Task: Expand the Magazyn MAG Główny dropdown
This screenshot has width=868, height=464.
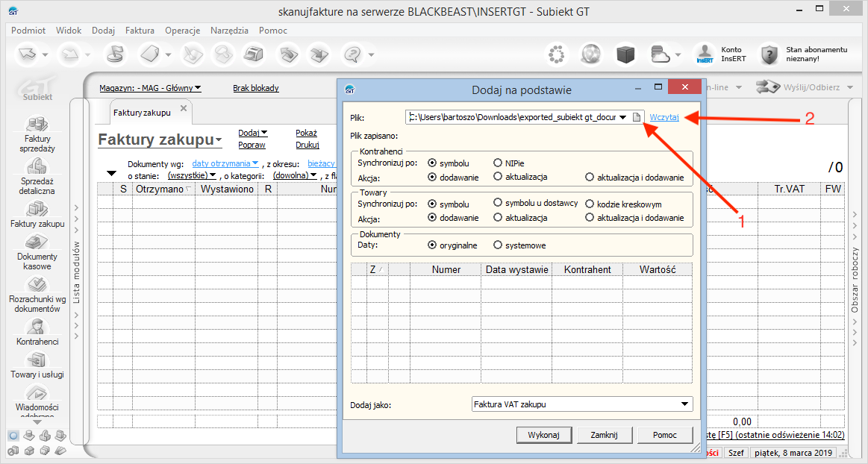Action: point(197,88)
